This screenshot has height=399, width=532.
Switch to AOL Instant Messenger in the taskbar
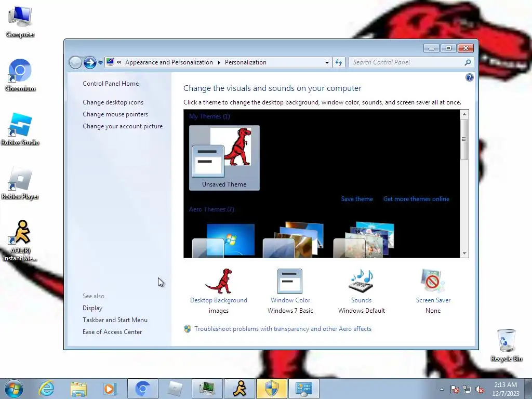click(x=240, y=389)
